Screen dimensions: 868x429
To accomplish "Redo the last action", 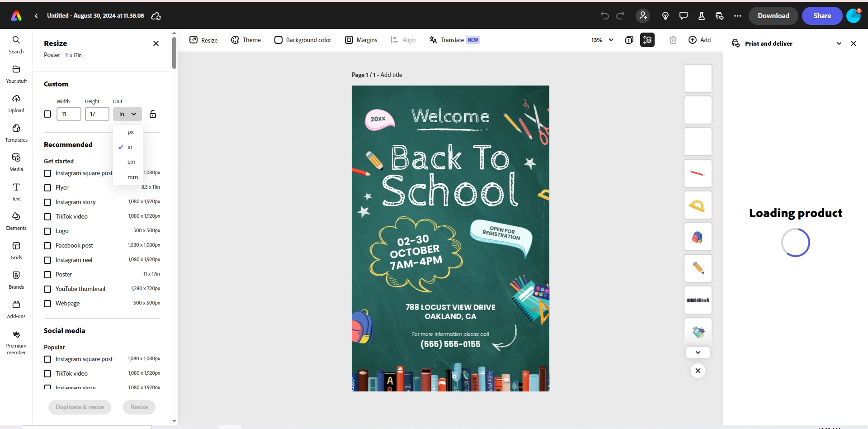I will tap(620, 16).
